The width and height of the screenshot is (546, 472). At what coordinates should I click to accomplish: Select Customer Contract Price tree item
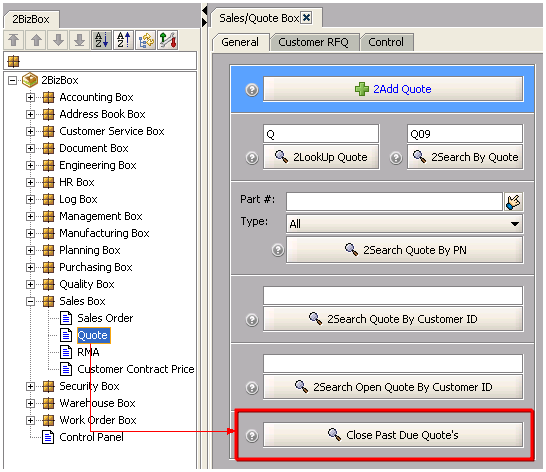[x=136, y=369]
